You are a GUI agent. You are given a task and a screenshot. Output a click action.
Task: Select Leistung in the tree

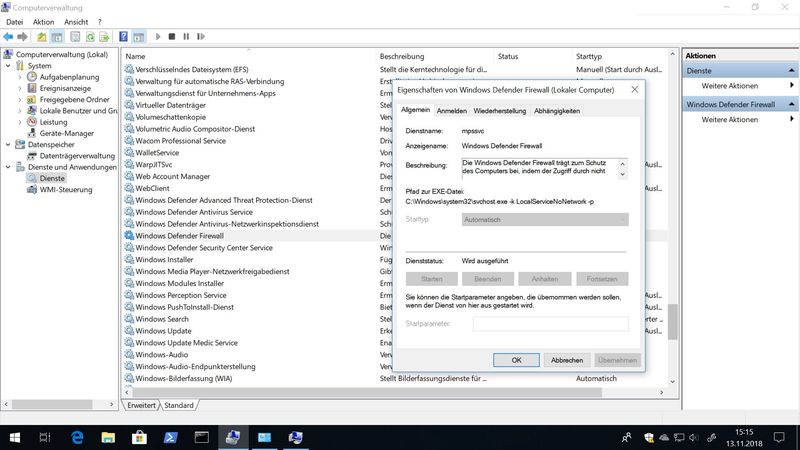coord(54,122)
